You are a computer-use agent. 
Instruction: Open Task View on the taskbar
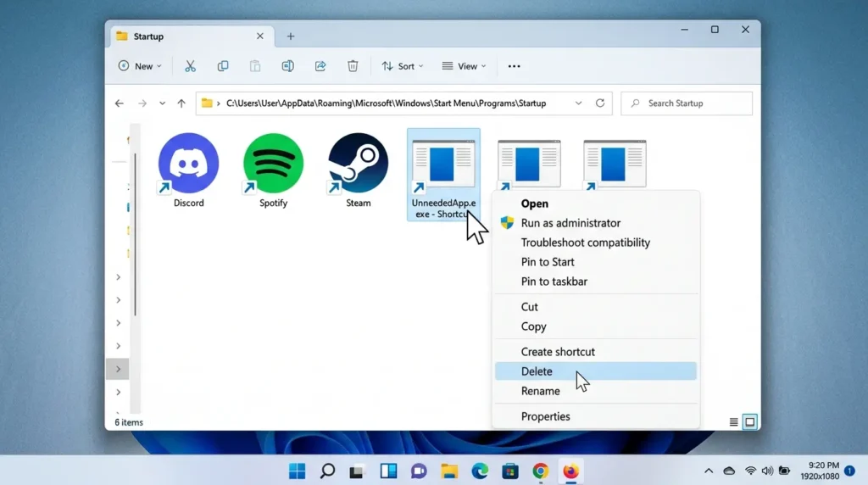pyautogui.click(x=357, y=471)
